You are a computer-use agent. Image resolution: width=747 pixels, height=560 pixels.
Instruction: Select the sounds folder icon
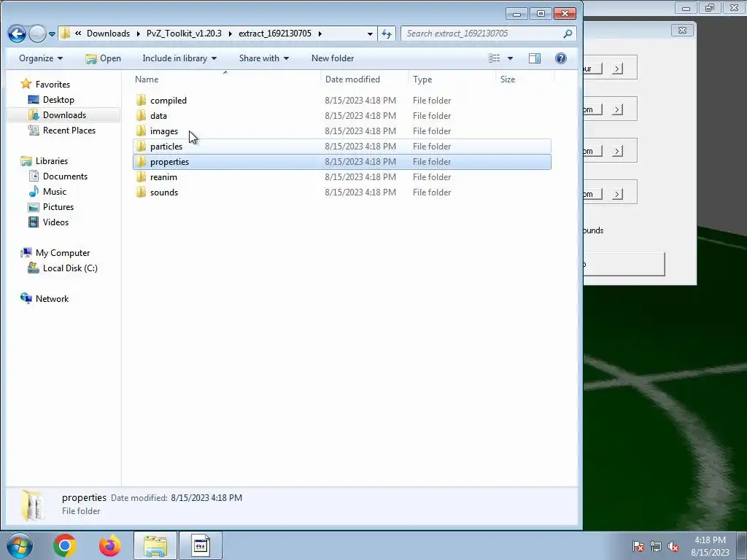(141, 192)
